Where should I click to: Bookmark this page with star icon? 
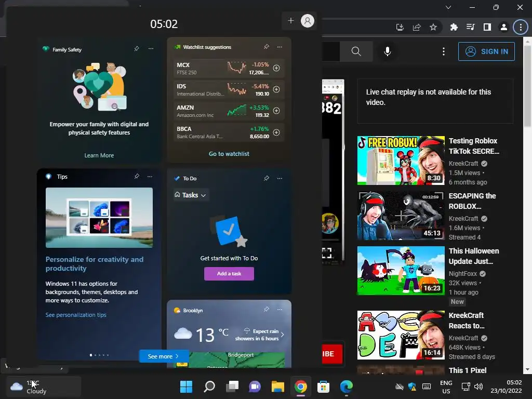pos(433,27)
